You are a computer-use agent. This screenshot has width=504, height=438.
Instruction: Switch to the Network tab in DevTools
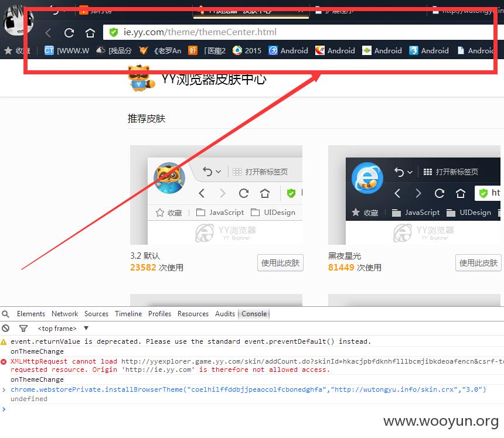click(64, 314)
